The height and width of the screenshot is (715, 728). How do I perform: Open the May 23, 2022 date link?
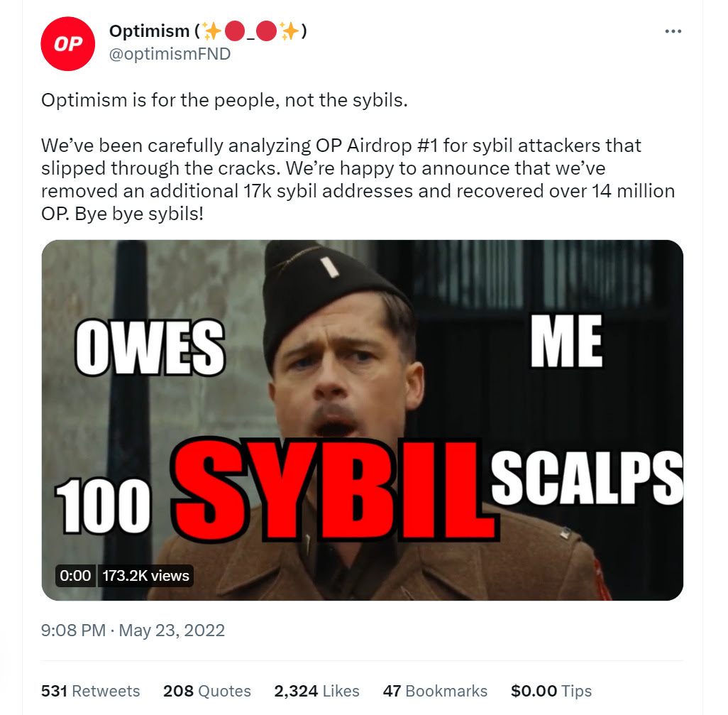pyautogui.click(x=172, y=631)
